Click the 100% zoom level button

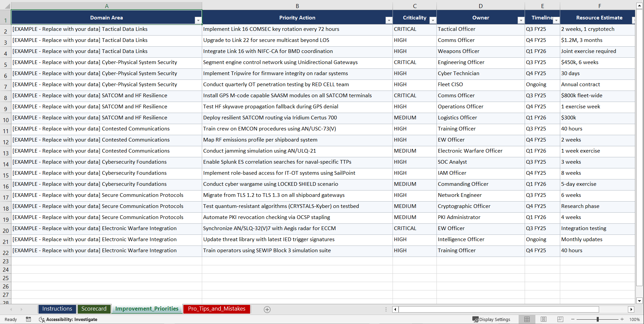(x=635, y=319)
